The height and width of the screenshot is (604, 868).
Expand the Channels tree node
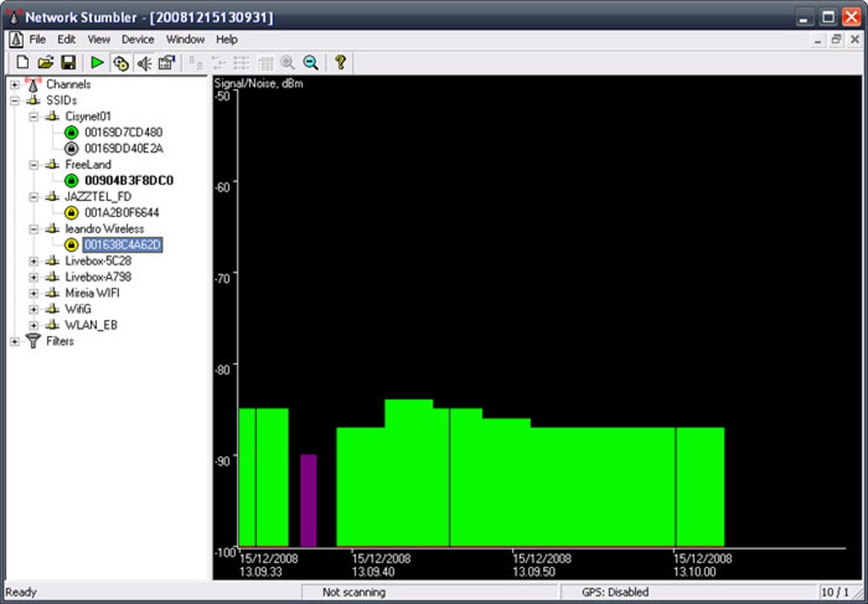pyautogui.click(x=14, y=85)
